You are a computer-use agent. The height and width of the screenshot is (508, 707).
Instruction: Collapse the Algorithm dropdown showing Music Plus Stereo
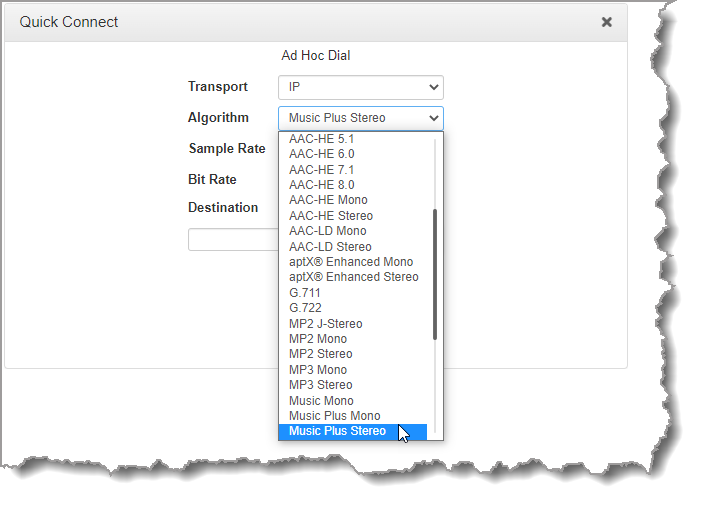(x=360, y=118)
